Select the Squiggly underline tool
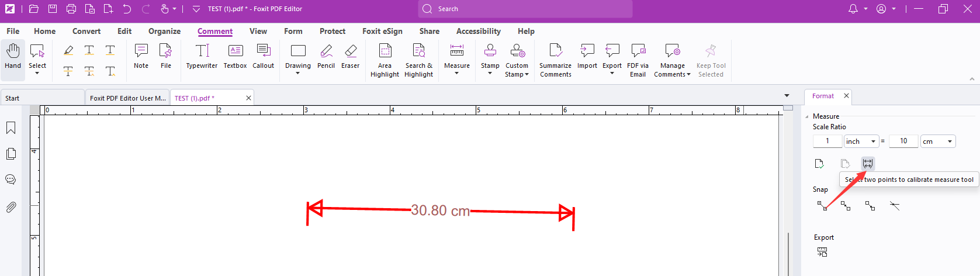This screenshot has height=276, width=980. click(89, 50)
